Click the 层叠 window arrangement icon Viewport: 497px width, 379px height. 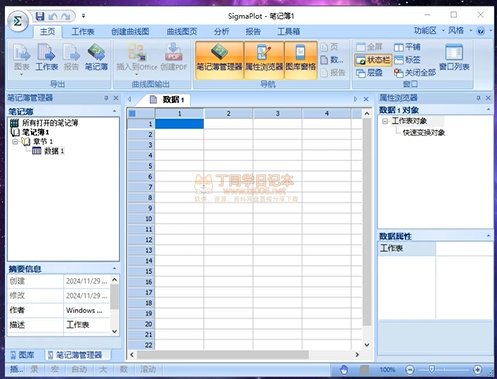point(369,73)
